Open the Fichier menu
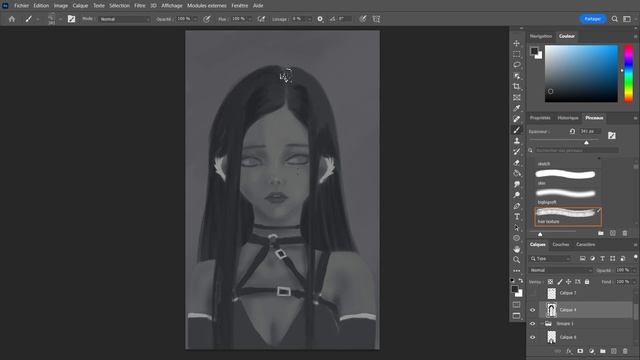This screenshot has width=640, height=360. pos(21,6)
